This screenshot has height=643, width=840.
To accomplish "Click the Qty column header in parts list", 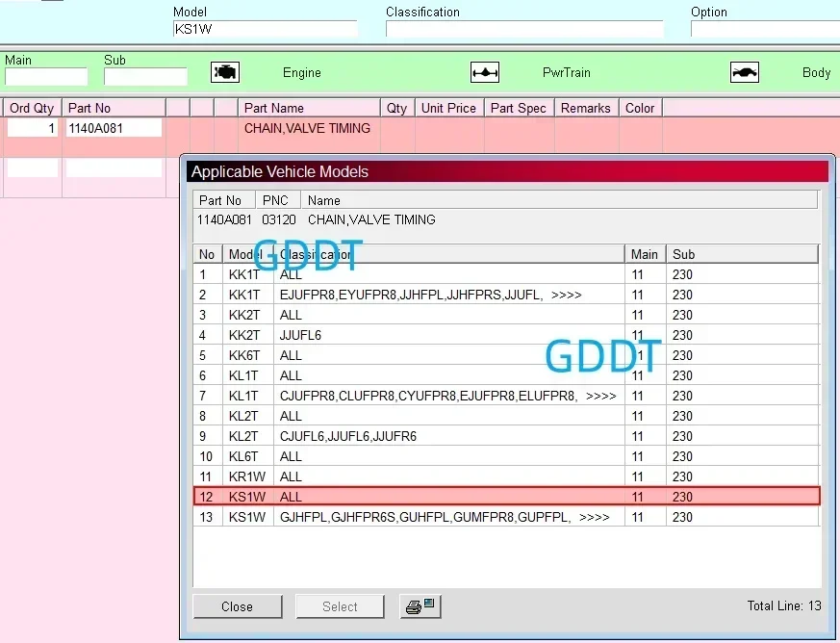I will point(397,108).
